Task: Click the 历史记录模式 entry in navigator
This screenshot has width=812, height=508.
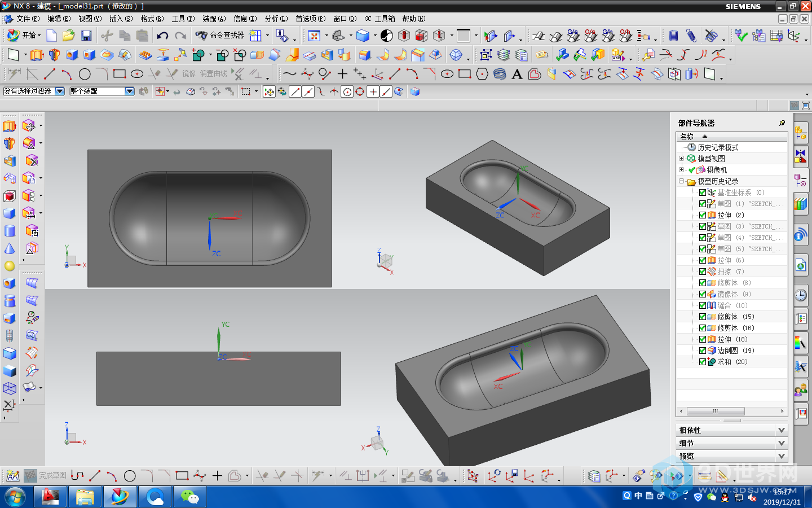Action: point(718,147)
